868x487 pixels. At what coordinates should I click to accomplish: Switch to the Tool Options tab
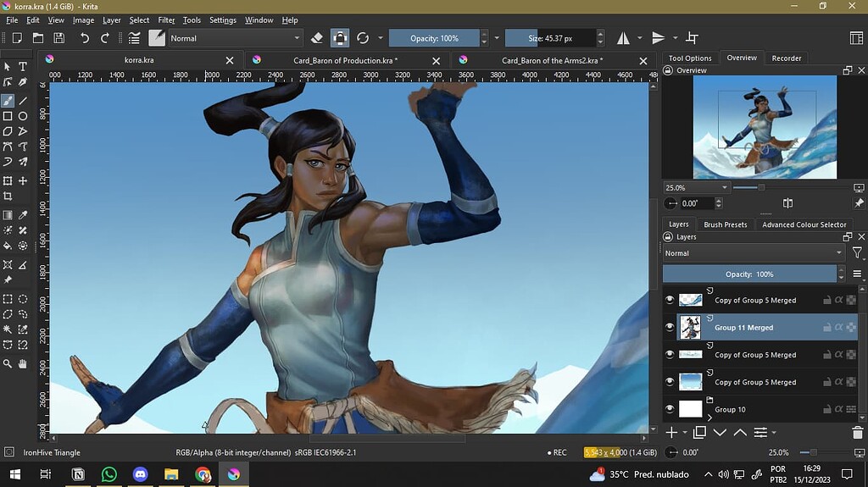[x=690, y=58]
